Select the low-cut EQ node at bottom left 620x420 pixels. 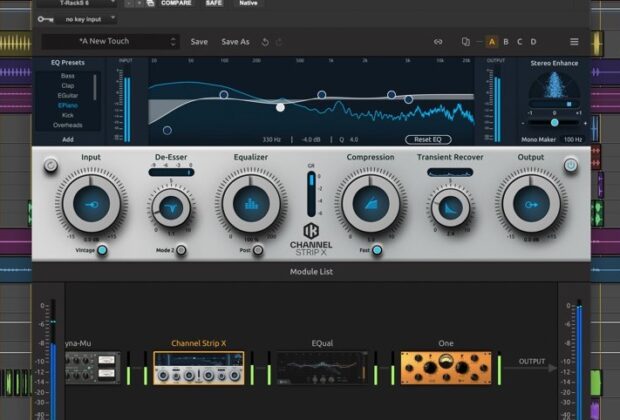pos(167,130)
